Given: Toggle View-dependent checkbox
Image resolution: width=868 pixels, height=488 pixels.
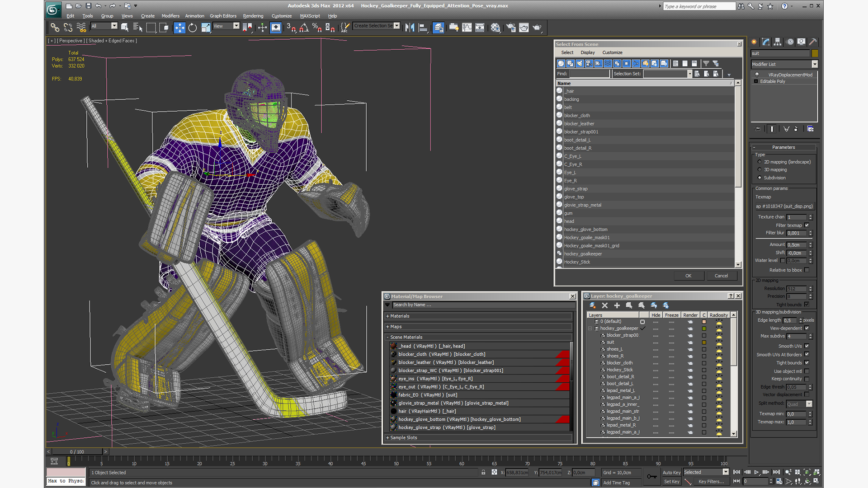Looking at the screenshot, I should click(x=807, y=328).
